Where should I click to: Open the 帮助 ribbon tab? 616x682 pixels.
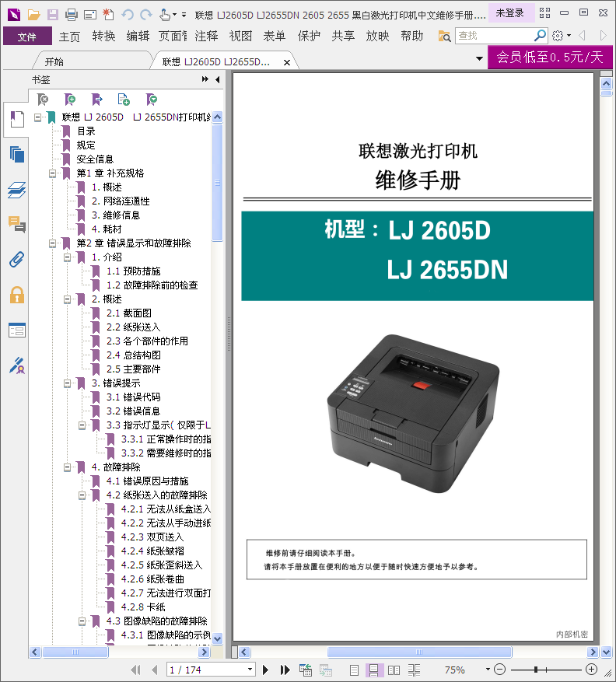pos(412,36)
